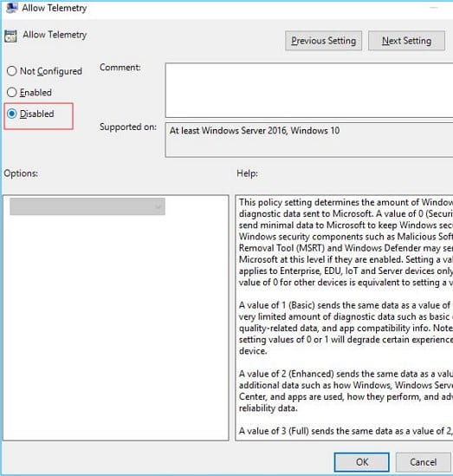Click the Allow Telemetry title bar text
Image resolution: width=453 pixels, height=476 pixels.
coord(55,8)
